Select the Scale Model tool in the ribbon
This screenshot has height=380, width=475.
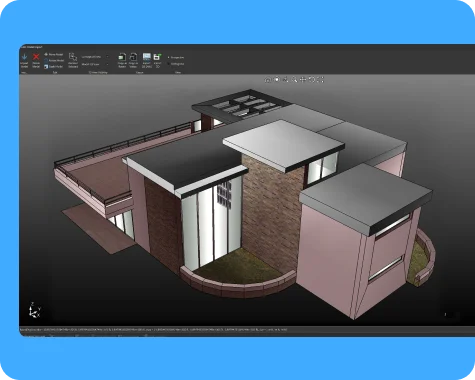click(x=53, y=67)
